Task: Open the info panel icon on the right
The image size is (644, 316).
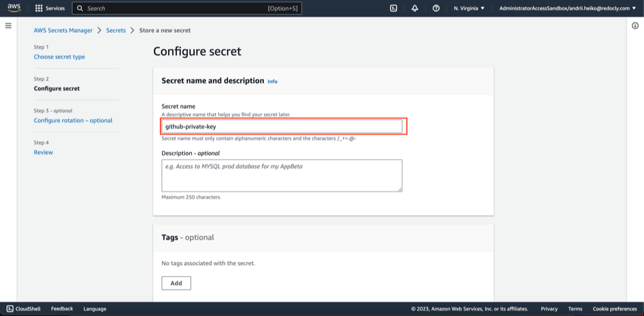Action: (635, 26)
